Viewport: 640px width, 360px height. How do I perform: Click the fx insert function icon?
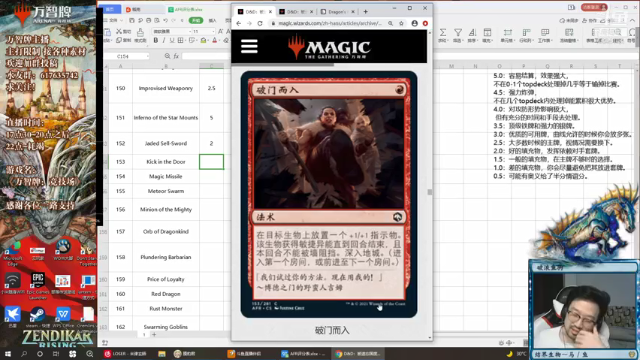pos(176,56)
